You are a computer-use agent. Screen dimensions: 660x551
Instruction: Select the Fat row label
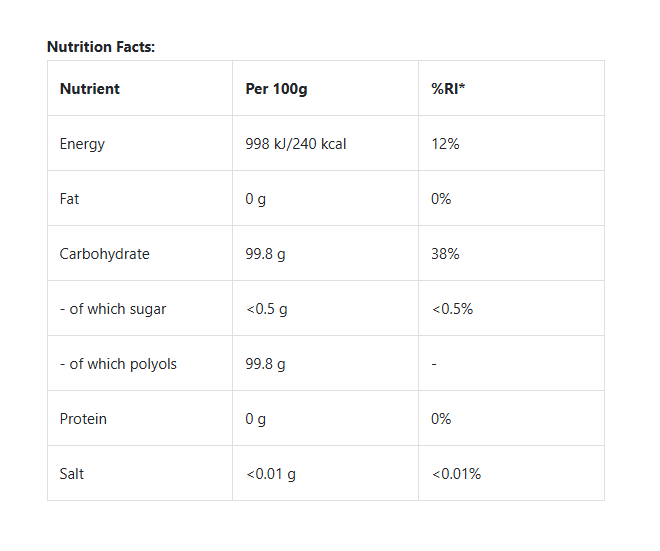tap(69, 199)
